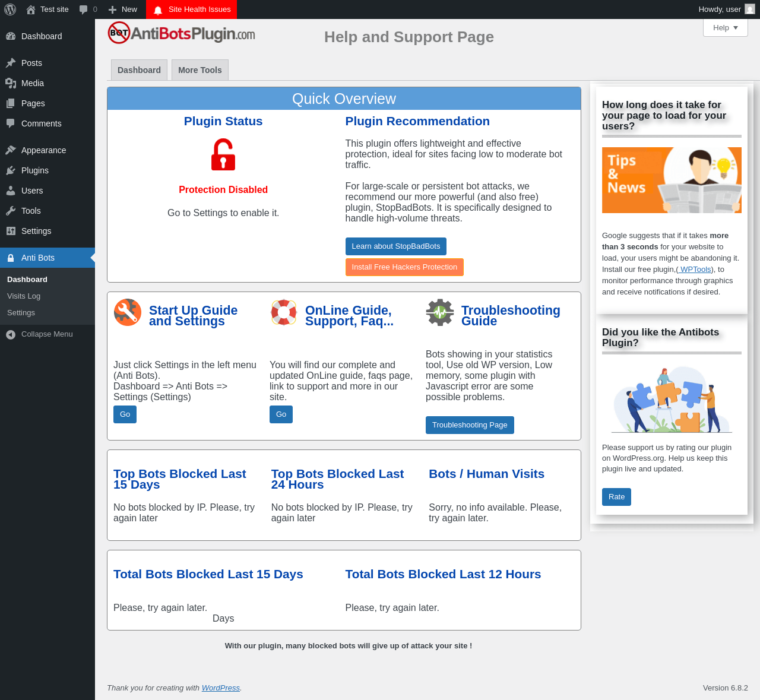This screenshot has width=760, height=700.
Task: Open Visits Log submenu item
Action: [24, 296]
